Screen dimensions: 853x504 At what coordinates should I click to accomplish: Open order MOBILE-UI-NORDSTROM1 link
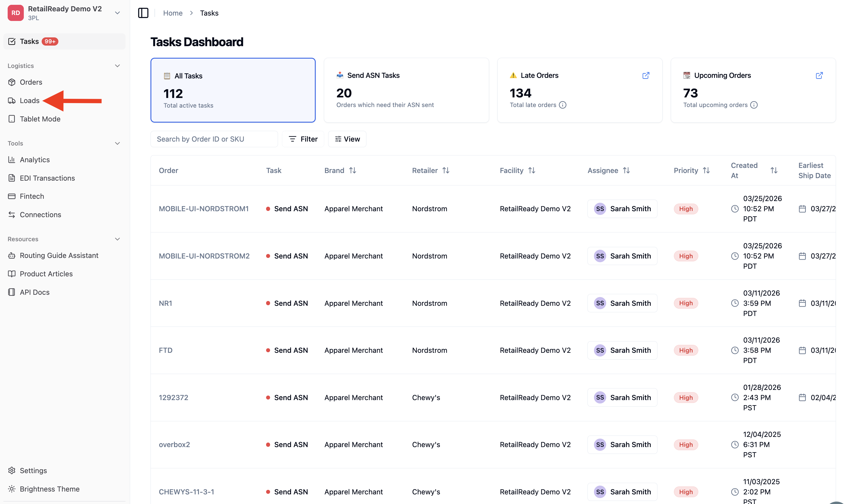pos(203,209)
